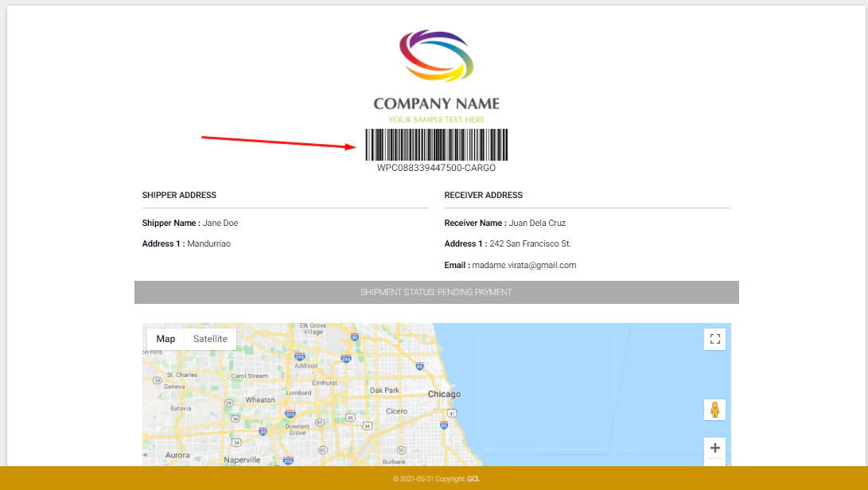Click receiver address 242 San Francisco St.
The image size is (868, 490).
click(531, 243)
